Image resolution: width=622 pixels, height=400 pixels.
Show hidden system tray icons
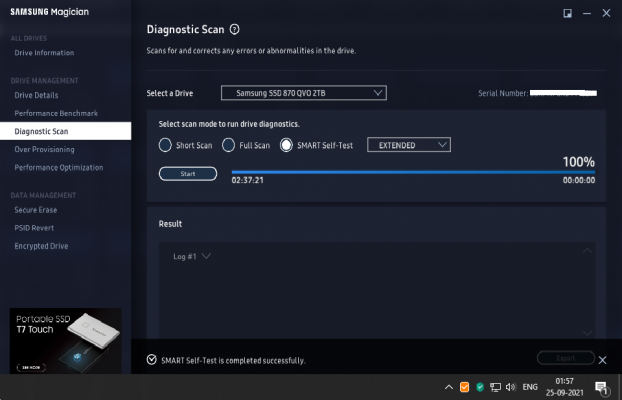click(x=449, y=387)
